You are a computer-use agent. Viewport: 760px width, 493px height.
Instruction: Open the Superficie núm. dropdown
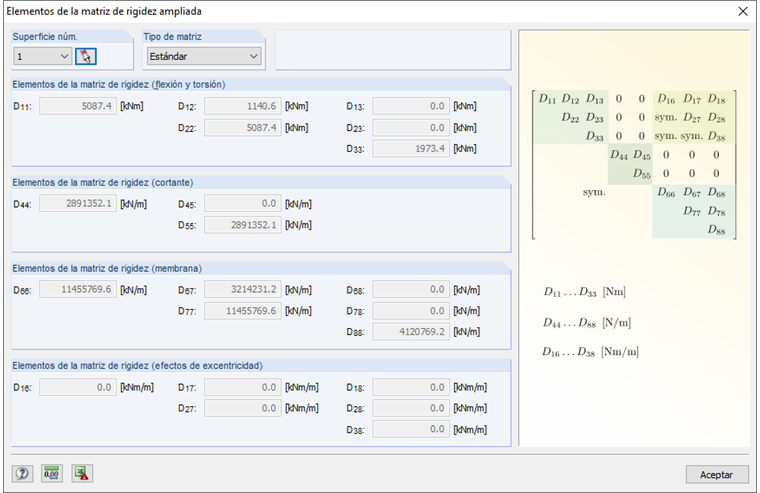43,57
